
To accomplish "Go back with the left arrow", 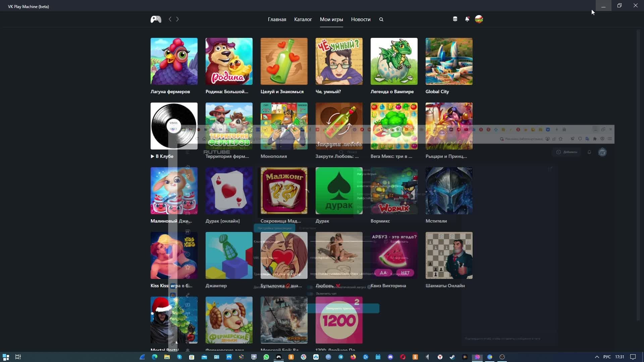I will tap(170, 19).
